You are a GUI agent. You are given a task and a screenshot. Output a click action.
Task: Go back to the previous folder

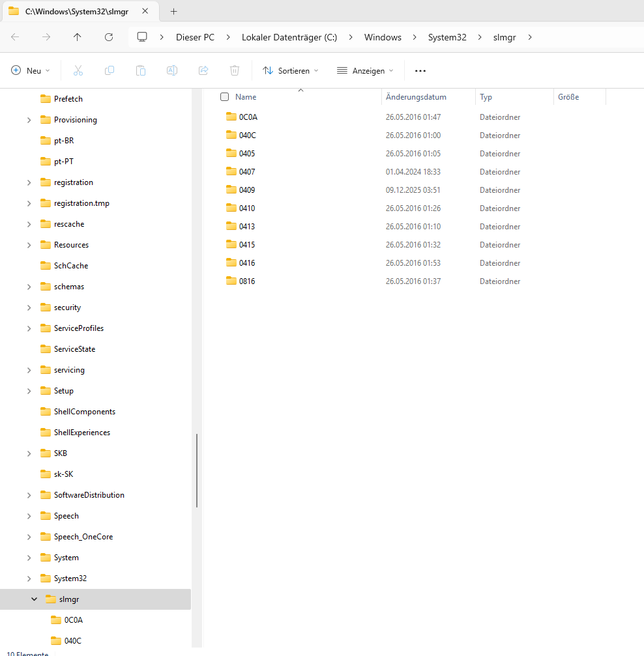point(15,37)
